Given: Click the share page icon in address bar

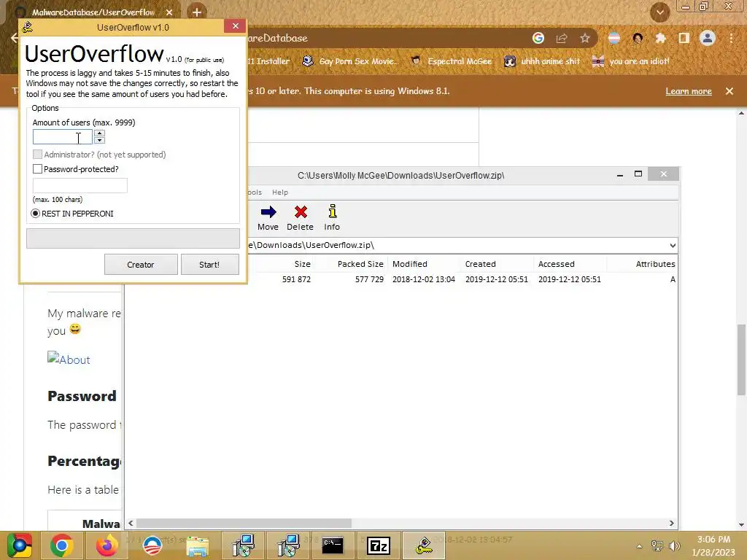Looking at the screenshot, I should point(562,38).
